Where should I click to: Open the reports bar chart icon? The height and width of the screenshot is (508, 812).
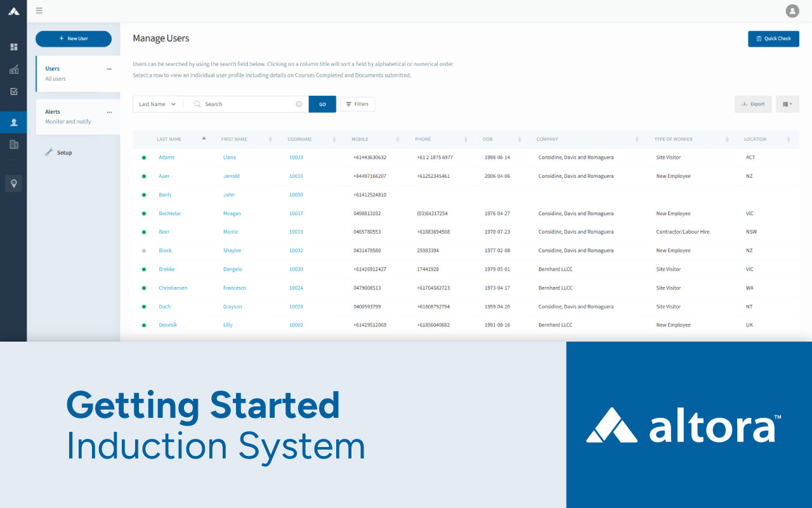(x=14, y=70)
